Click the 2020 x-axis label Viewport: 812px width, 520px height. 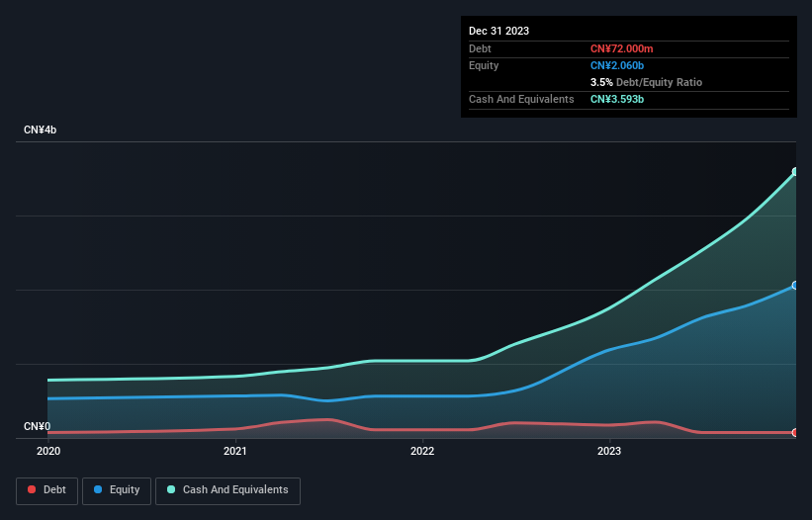(x=48, y=451)
